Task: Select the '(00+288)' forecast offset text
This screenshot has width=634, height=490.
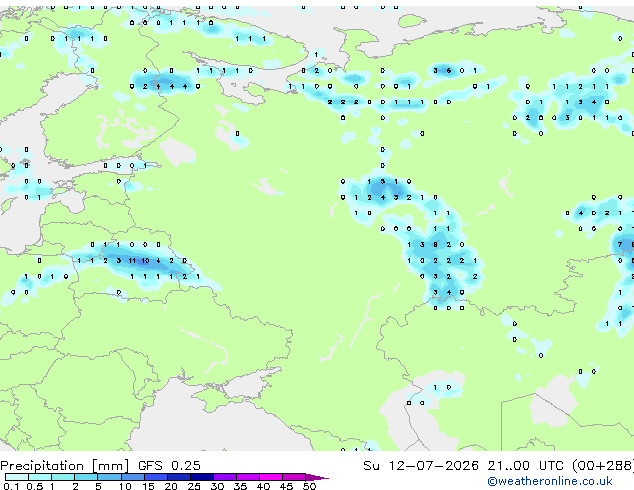Action: tap(603, 466)
